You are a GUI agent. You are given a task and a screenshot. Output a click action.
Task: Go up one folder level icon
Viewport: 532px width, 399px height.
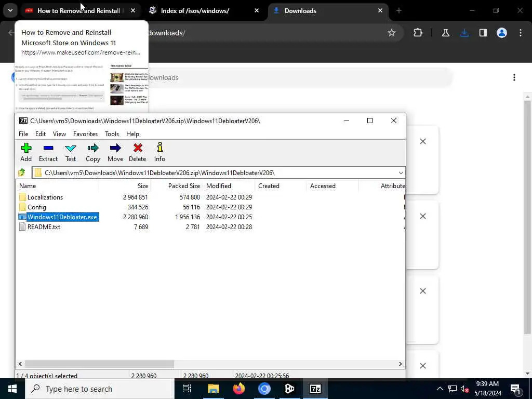coord(22,172)
